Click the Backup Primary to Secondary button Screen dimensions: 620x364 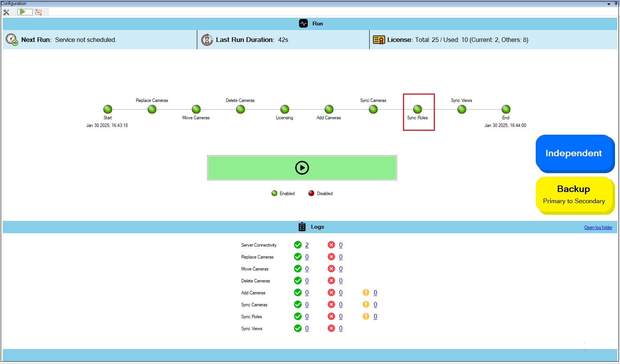(573, 195)
